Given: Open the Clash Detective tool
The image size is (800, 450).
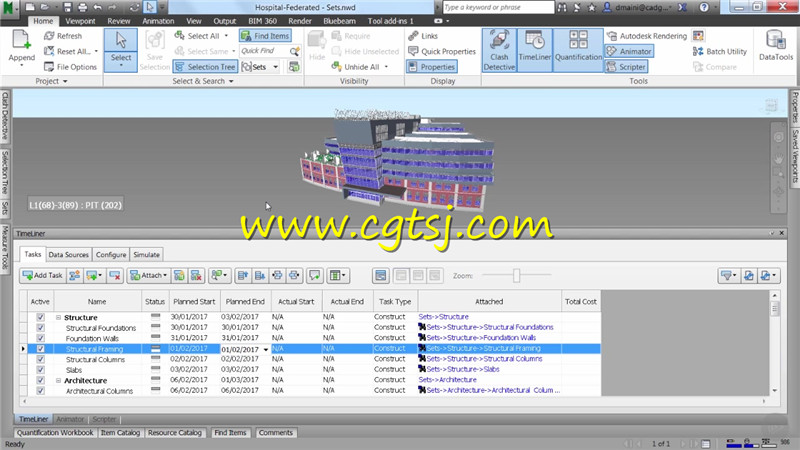Looking at the screenshot, I should [499, 50].
